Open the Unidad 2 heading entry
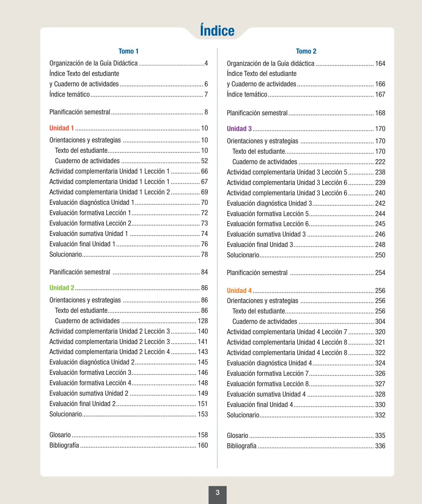This screenshot has width=422, height=504. pyautogui.click(x=129, y=288)
